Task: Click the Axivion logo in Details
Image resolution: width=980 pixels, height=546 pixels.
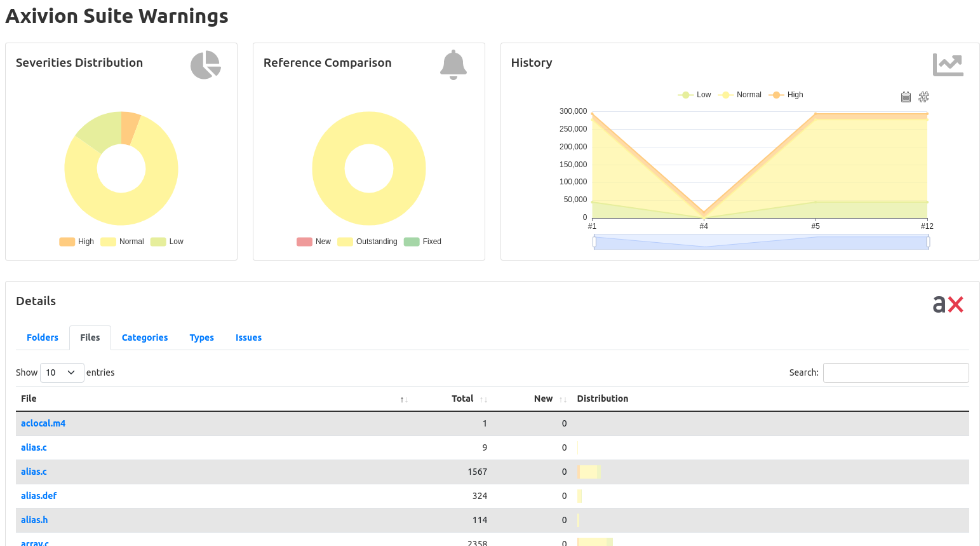Action: pyautogui.click(x=948, y=304)
